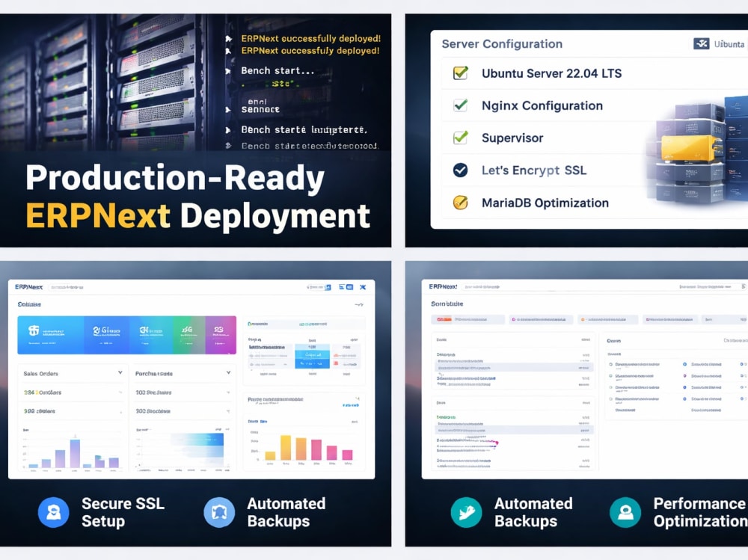Image resolution: width=748 pixels, height=560 pixels.
Task: Click the blue X icon in chart dashboard header
Action: pos(363,287)
